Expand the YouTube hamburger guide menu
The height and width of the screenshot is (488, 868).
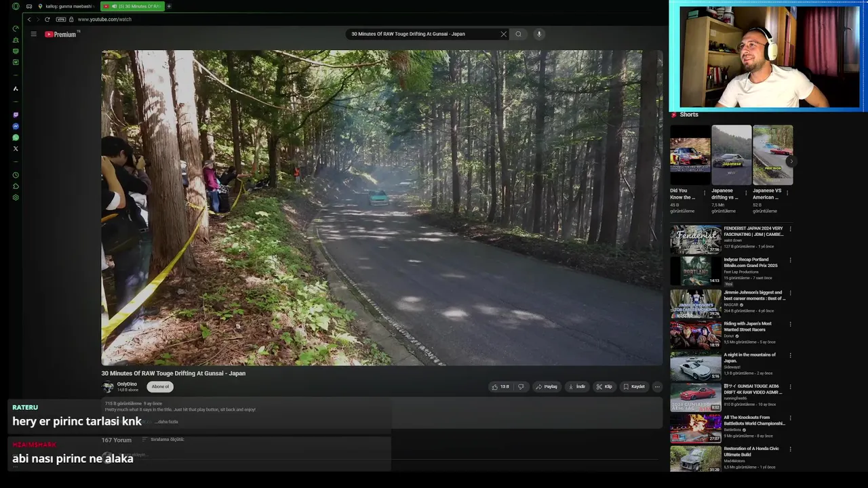pyautogui.click(x=33, y=34)
